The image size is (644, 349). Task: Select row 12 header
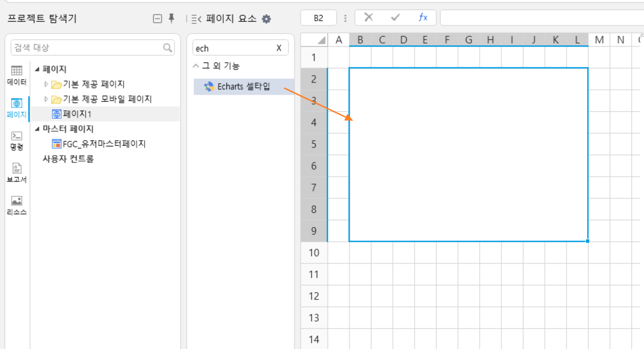314,296
